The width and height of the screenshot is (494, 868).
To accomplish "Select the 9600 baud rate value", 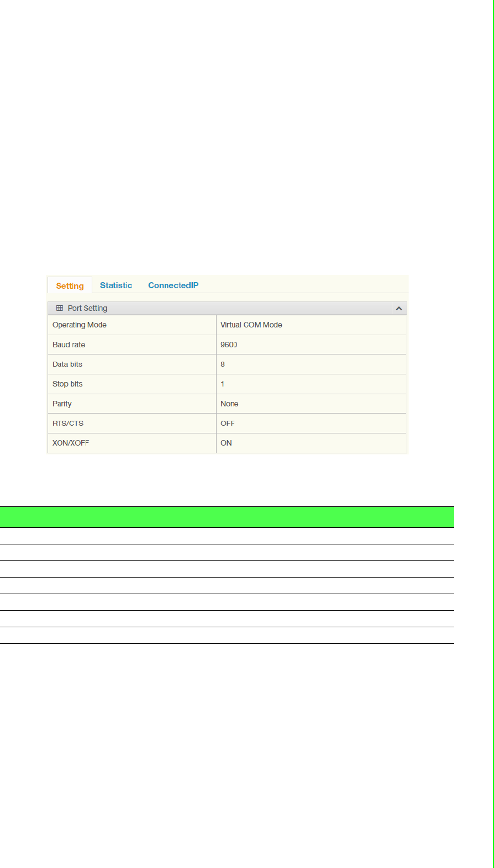I will 229,345.
